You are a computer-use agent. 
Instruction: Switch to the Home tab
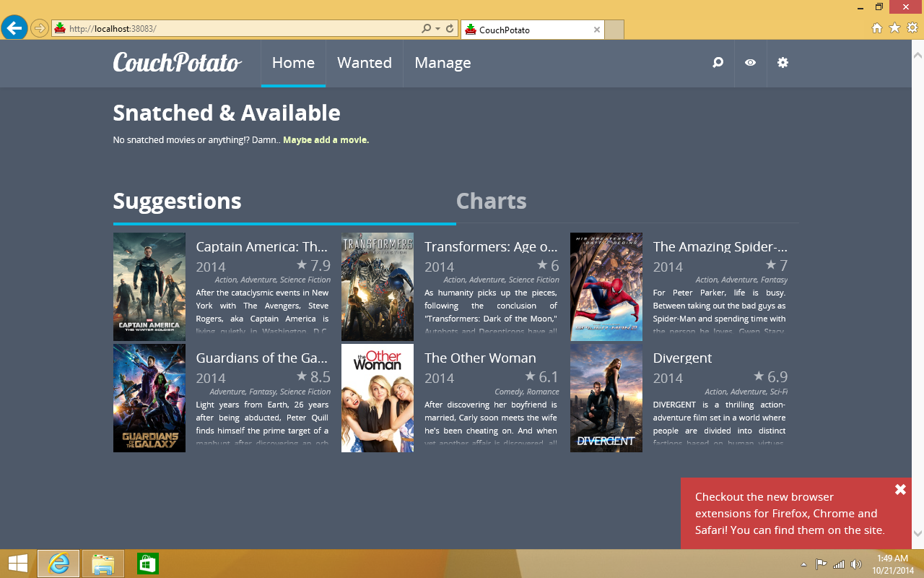(x=293, y=63)
